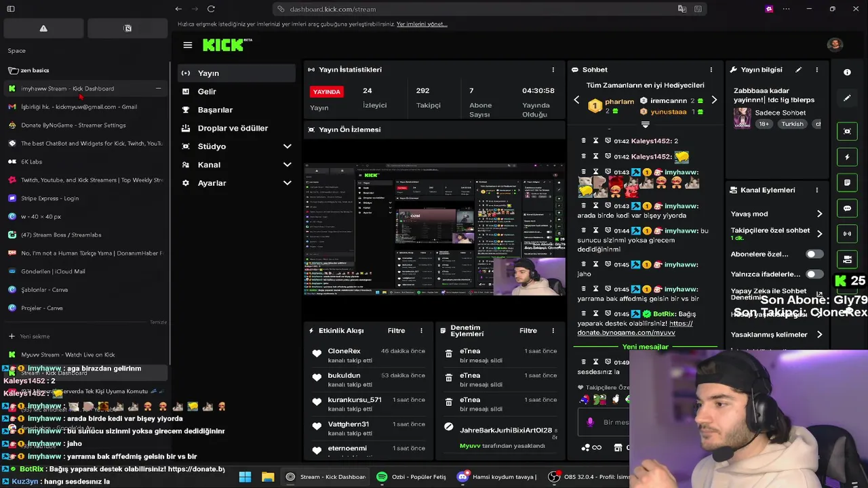Toggle the stream preview widget in right rail

click(x=847, y=131)
